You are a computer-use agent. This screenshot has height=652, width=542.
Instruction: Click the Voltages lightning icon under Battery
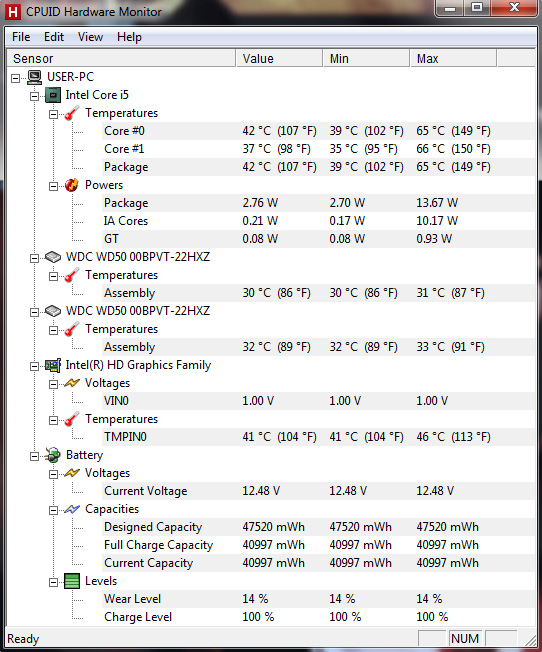72,473
